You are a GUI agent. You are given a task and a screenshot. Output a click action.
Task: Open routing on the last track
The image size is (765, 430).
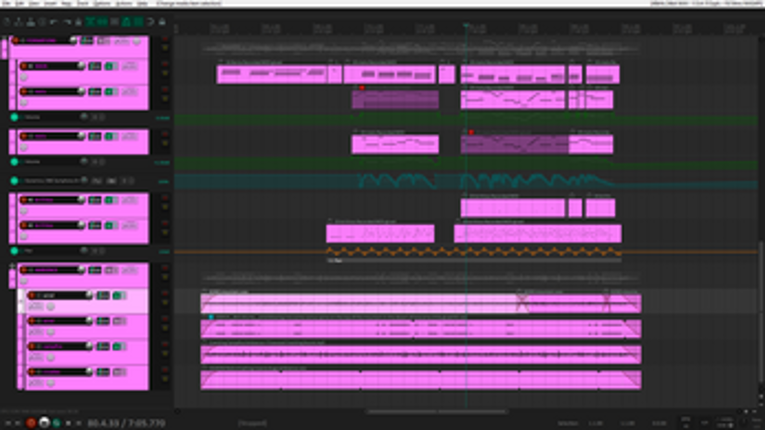tap(103, 372)
